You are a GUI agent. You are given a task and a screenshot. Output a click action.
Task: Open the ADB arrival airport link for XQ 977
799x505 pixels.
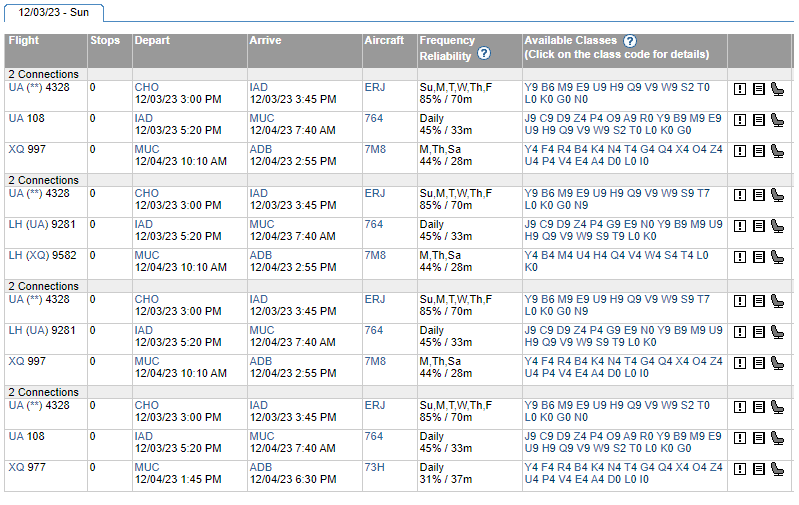[x=260, y=467]
